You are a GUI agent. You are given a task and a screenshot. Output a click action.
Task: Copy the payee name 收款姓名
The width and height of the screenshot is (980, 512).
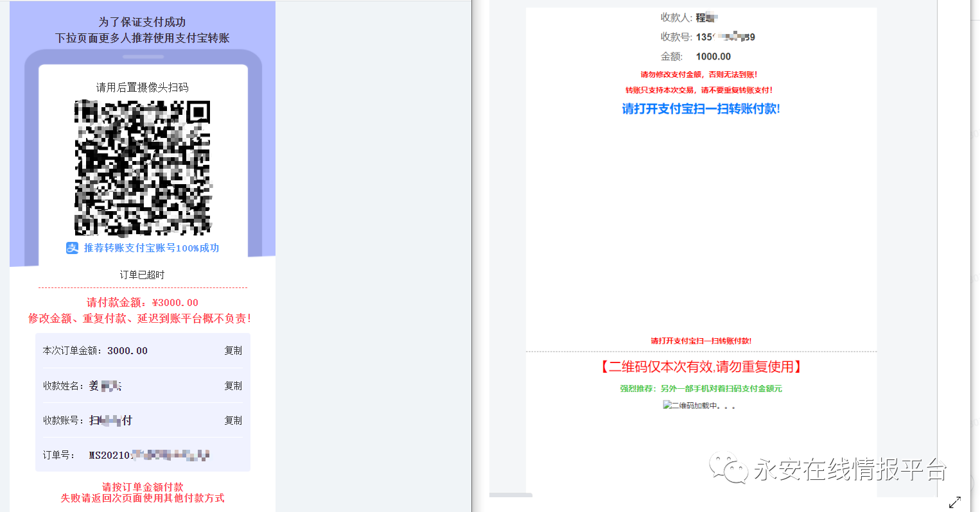(232, 386)
